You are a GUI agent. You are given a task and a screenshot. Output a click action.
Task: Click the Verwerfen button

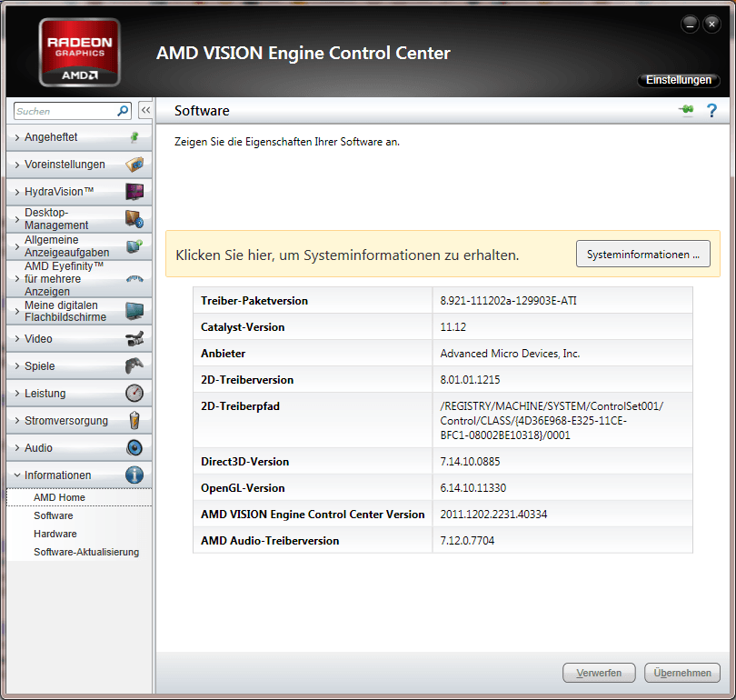[x=599, y=673]
